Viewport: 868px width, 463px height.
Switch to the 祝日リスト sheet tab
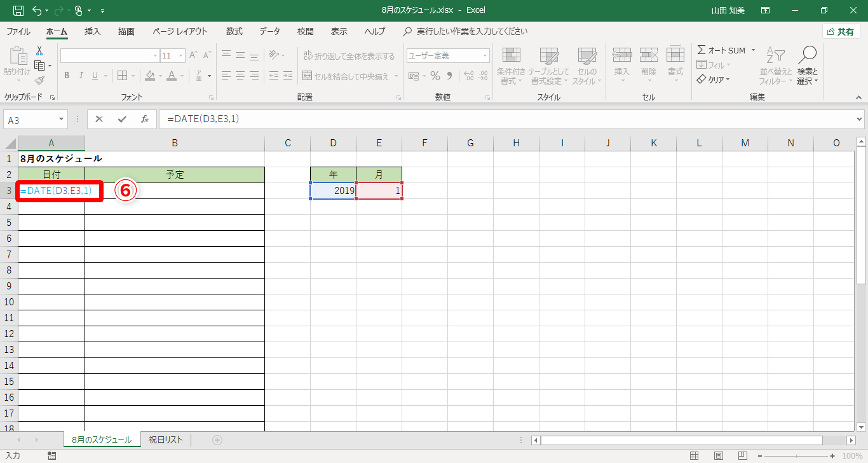[165, 439]
